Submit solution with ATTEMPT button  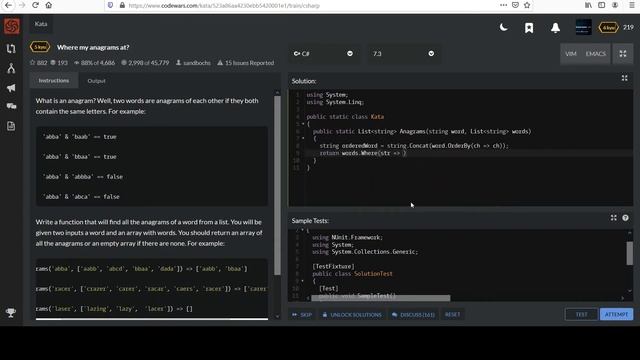pyautogui.click(x=616, y=314)
